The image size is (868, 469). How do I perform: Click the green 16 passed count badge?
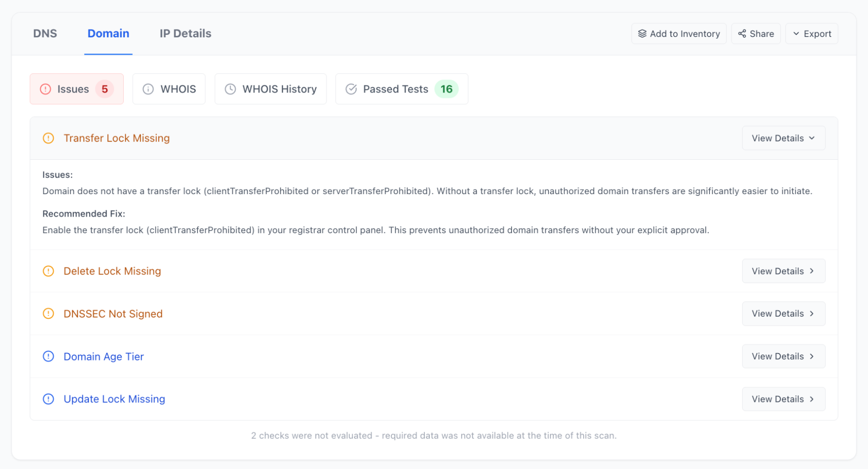click(x=446, y=89)
